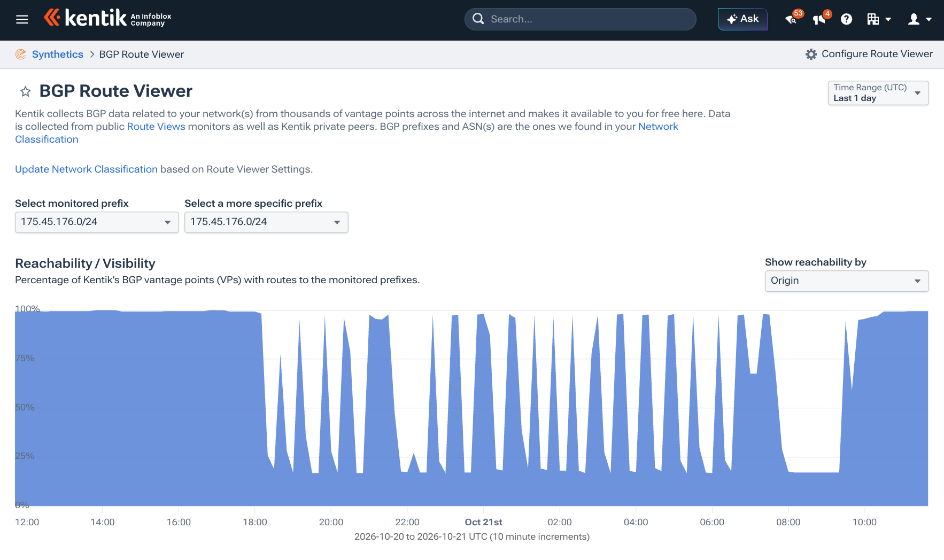Viewport: 944px width, 560px height.
Task: Open the Ask AI assistant
Action: 742,19
